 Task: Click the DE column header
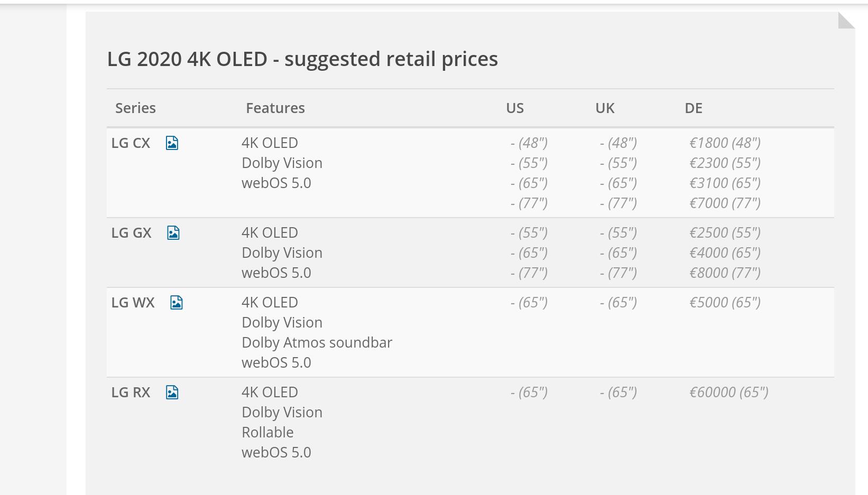pyautogui.click(x=694, y=108)
